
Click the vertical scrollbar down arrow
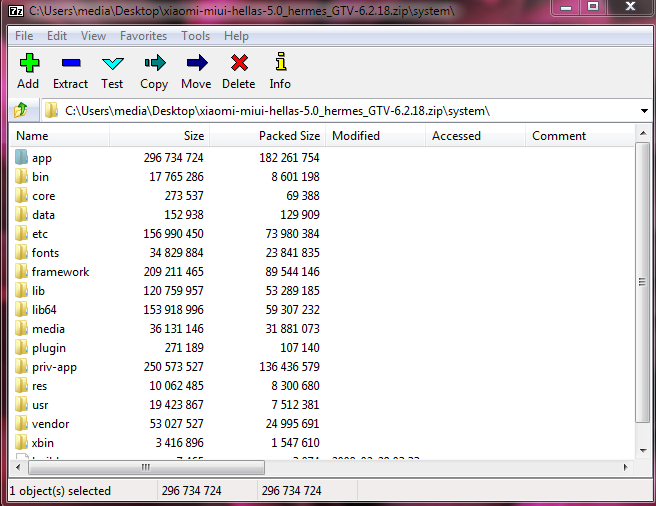click(x=642, y=449)
